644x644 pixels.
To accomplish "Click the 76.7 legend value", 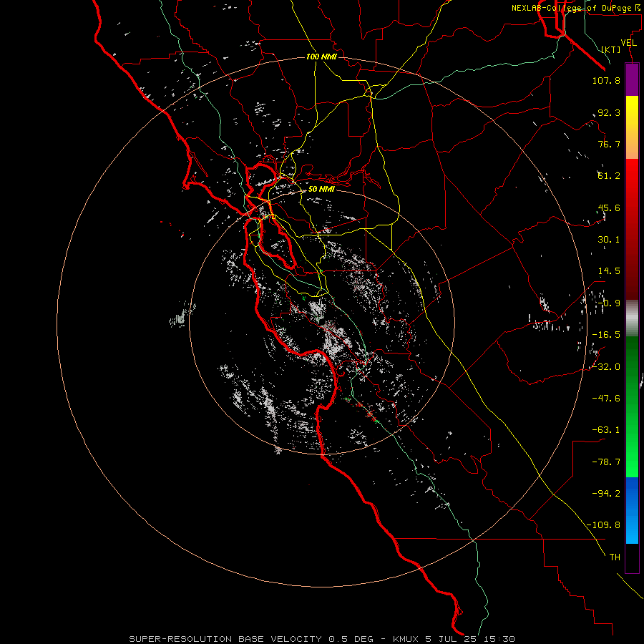I will (609, 144).
